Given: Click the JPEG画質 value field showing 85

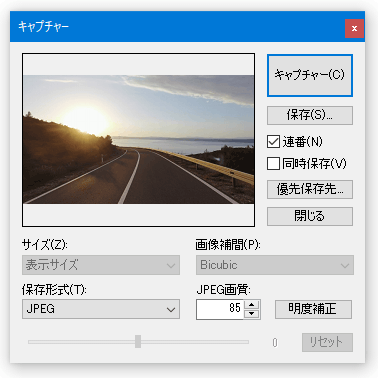Looking at the screenshot, I should [220, 309].
